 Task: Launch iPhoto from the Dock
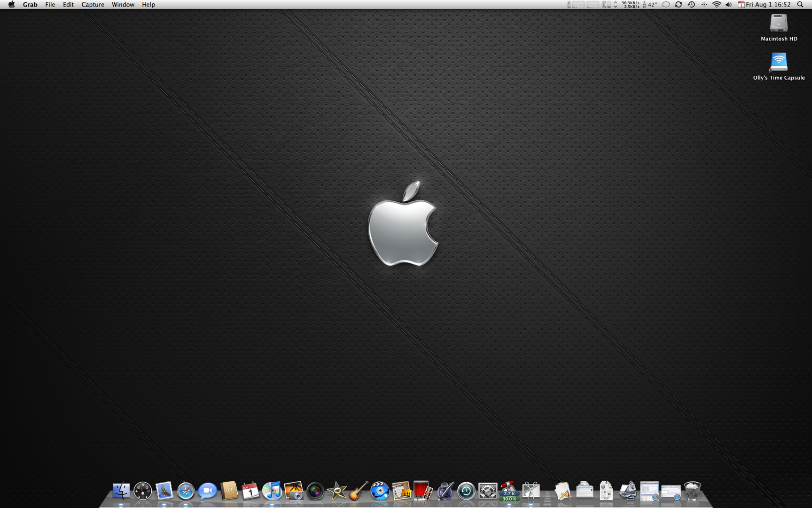pyautogui.click(x=293, y=492)
